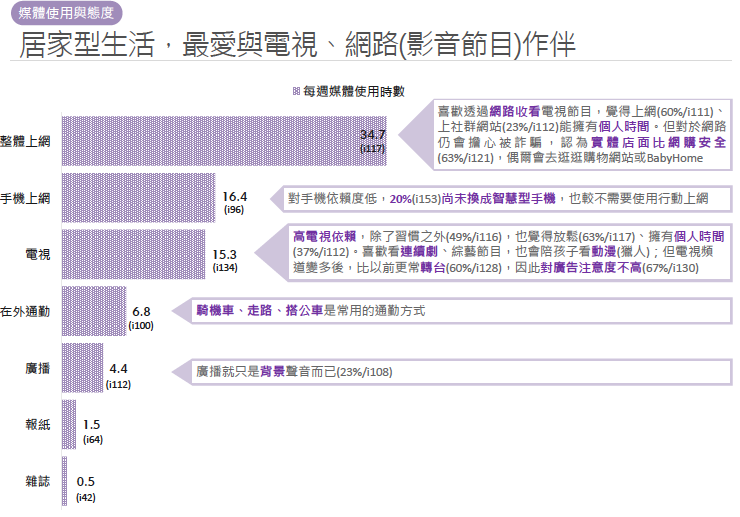Click the 整體上網 bar showing 34.7
This screenshot has width=740, height=517.
pos(224,141)
